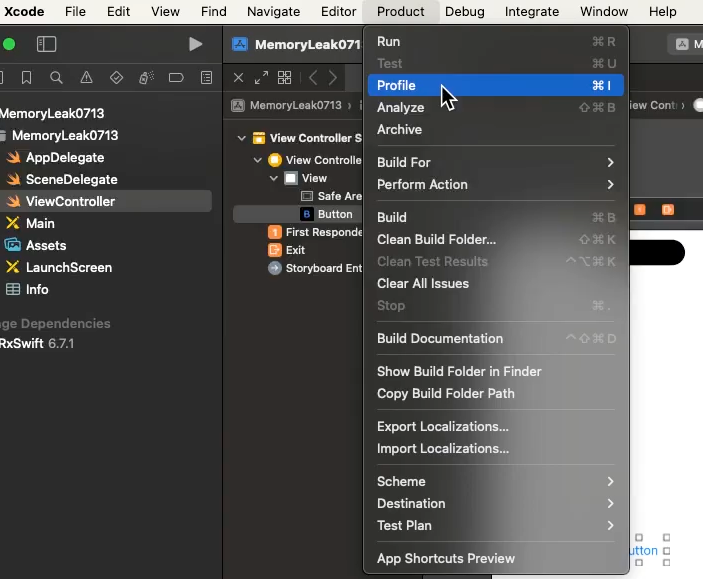Open the Editor menu
The height and width of the screenshot is (579, 703).
338,11
